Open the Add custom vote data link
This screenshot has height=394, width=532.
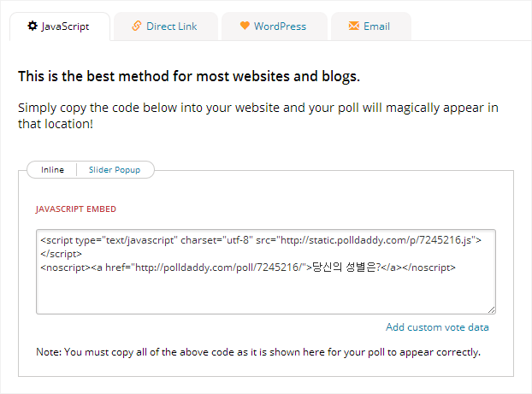(x=437, y=327)
